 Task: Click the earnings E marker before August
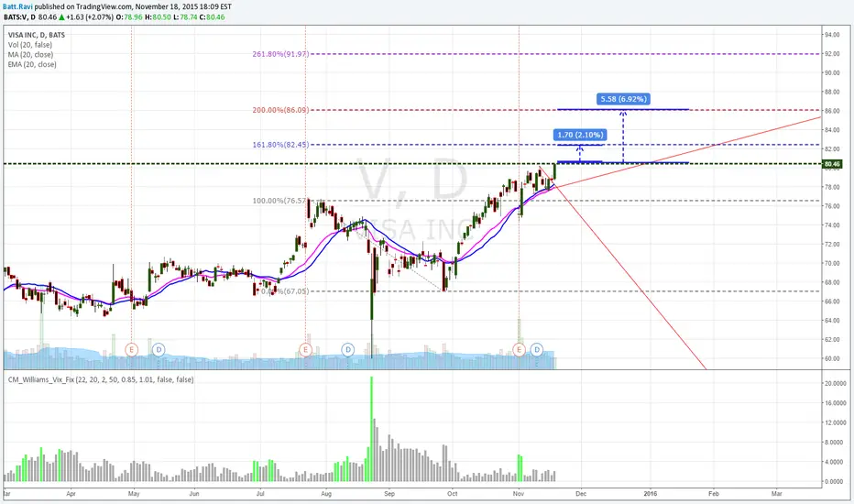(x=305, y=349)
